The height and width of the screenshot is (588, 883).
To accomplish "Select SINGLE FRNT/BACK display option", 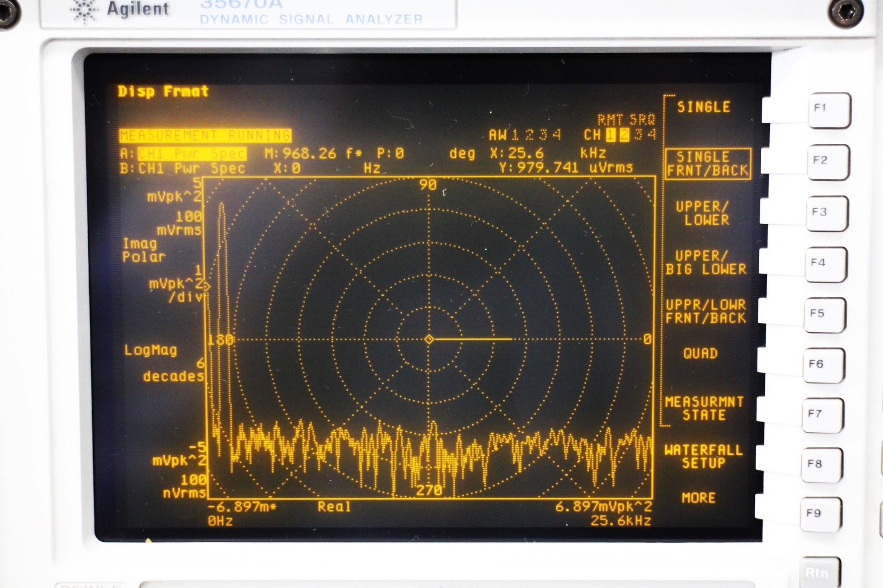I will pos(708,164).
